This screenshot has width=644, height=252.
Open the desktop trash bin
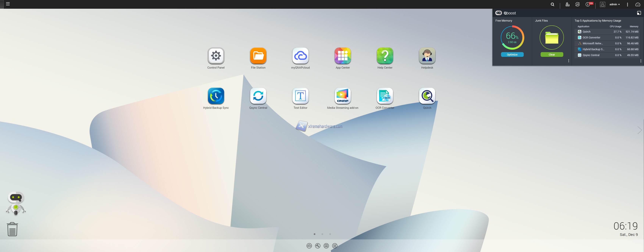(12, 229)
